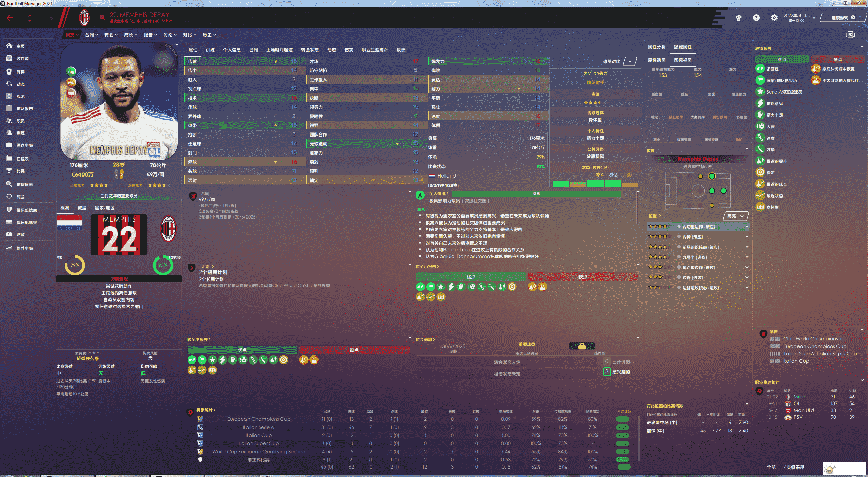
Task: Open the 个人情绪 link
Action: click(438, 193)
